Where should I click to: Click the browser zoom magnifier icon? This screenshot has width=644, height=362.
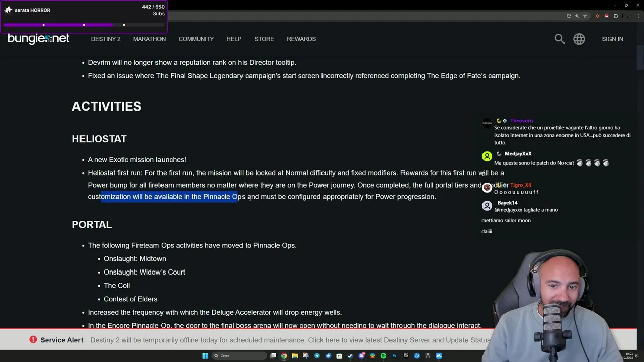[577, 16]
